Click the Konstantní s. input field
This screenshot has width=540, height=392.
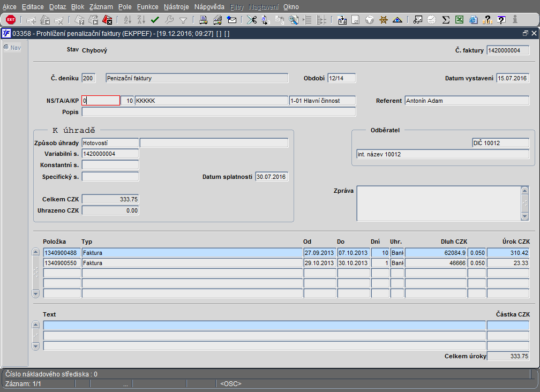[110, 165]
